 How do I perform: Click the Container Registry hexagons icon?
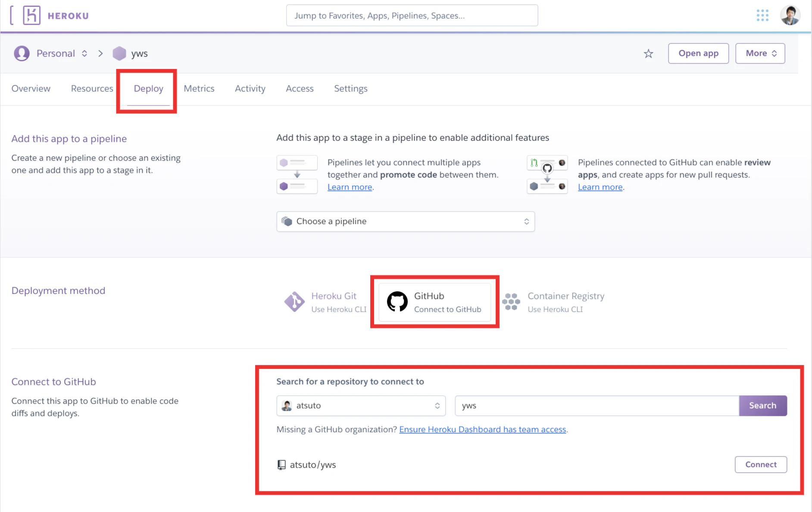(x=511, y=302)
